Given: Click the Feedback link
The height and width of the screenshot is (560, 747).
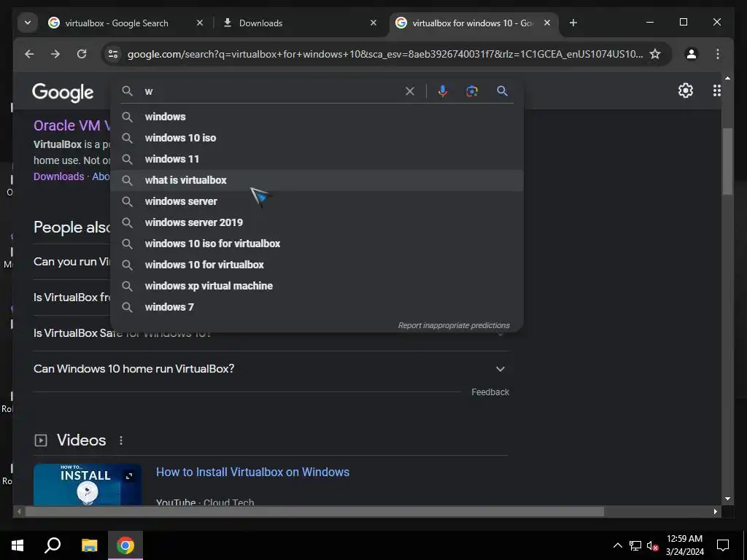Looking at the screenshot, I should tap(490, 392).
